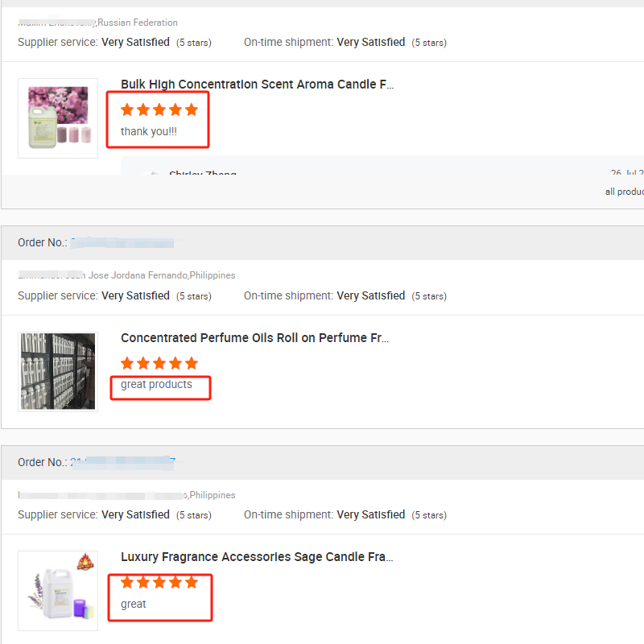Screen dimensions: 644x644
Task: Click the blurred order number in second review
Action: click(x=122, y=243)
